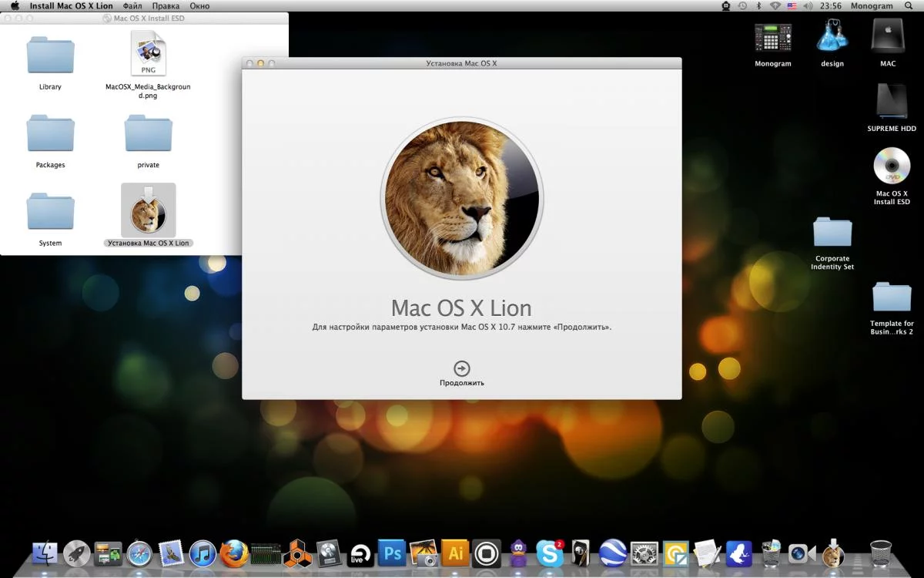Open the Spotlight search in menu bar
The height and width of the screenshot is (578, 924).
tap(909, 6)
